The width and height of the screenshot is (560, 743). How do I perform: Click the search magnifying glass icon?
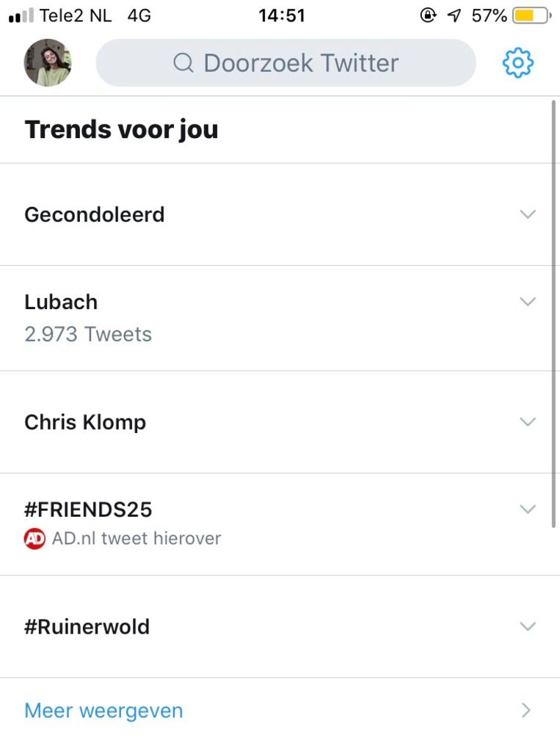point(183,63)
